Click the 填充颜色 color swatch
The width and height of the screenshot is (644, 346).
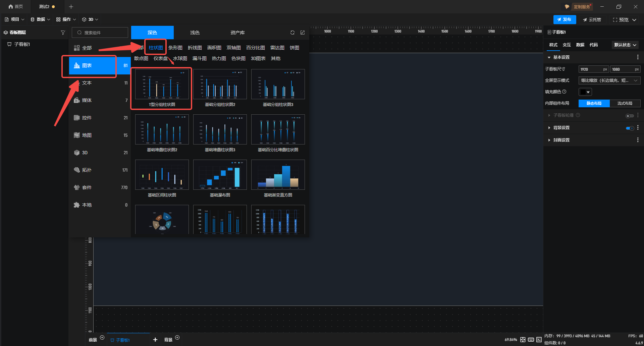click(585, 92)
